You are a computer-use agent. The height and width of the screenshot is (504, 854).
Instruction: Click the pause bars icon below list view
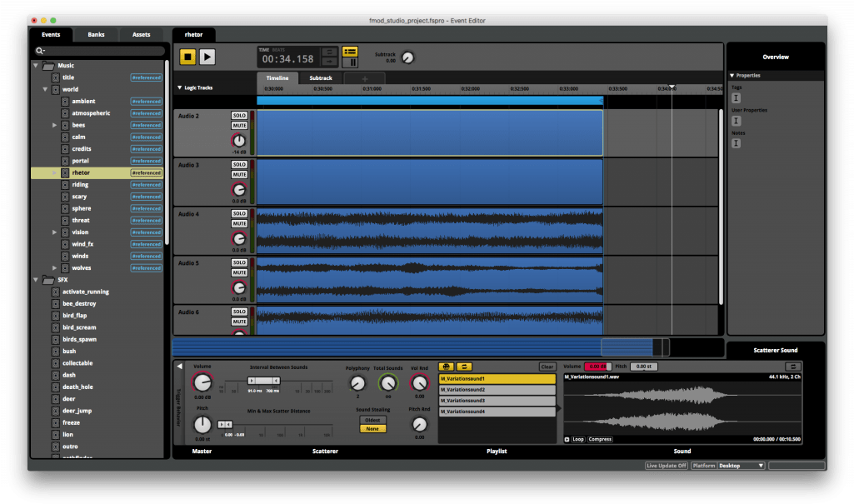tap(353, 62)
